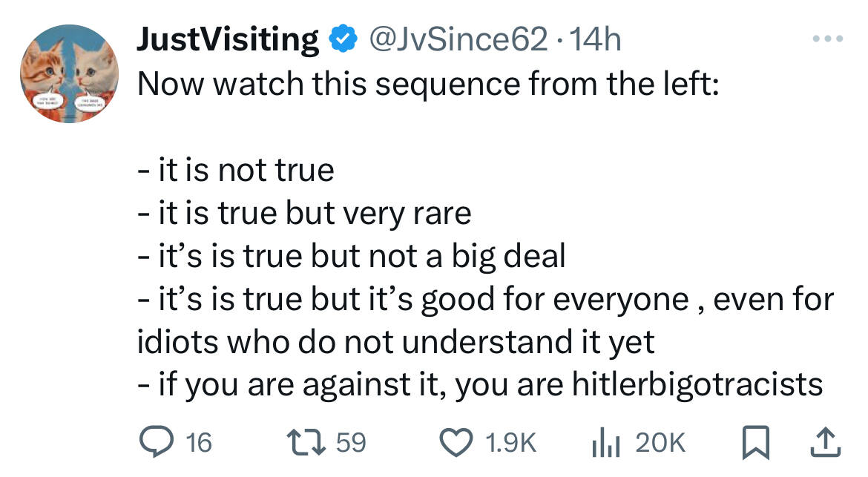The width and height of the screenshot is (868, 477).
Task: Open the reply speech-bubble icon
Action: click(x=156, y=443)
